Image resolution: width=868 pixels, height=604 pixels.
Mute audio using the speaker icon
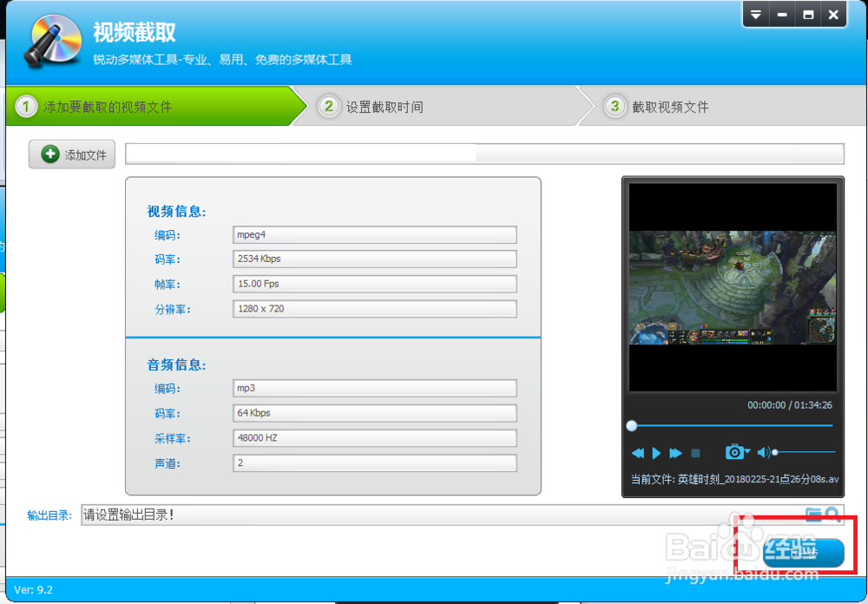click(763, 452)
